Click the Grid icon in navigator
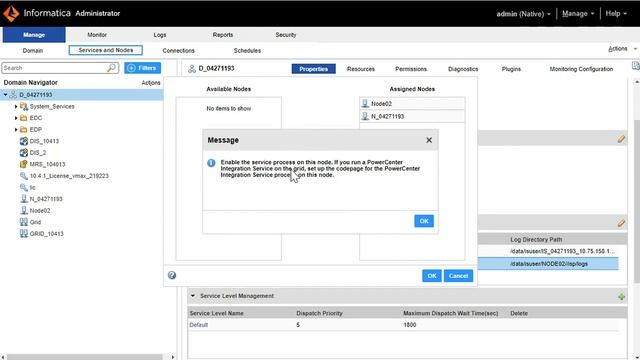640x360 pixels. pos(24,222)
